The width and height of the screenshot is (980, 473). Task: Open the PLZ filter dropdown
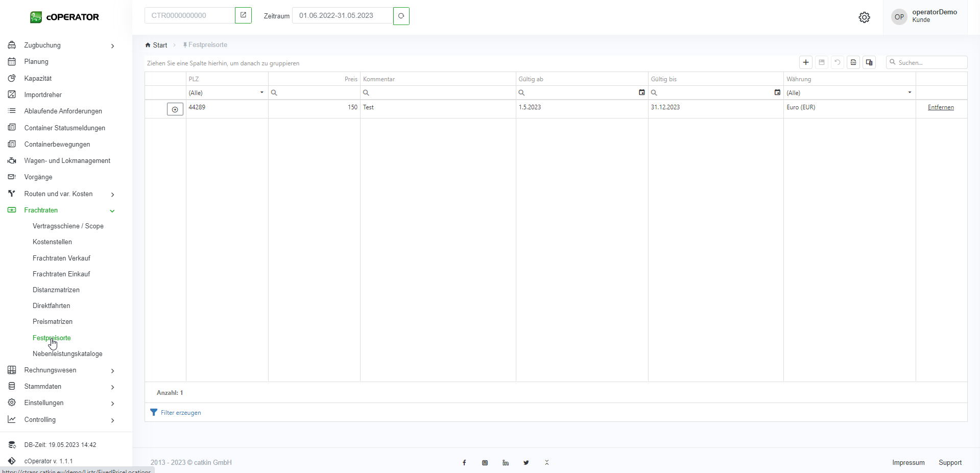pos(262,92)
